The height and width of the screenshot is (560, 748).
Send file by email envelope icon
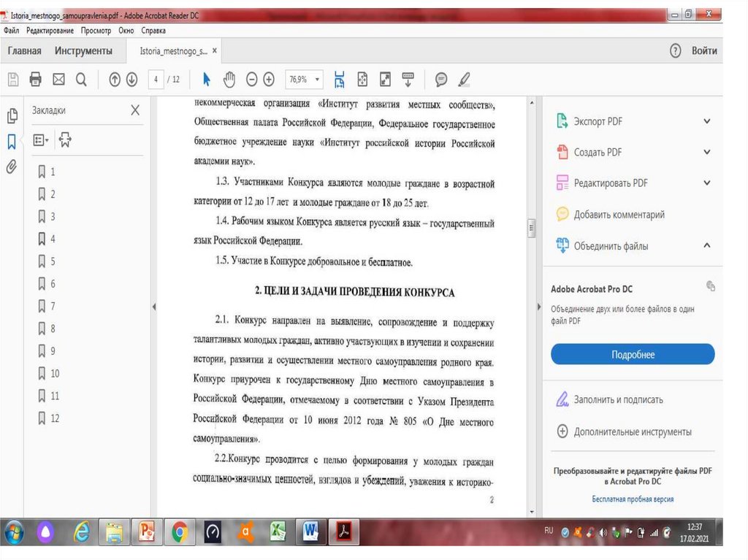click(x=58, y=79)
